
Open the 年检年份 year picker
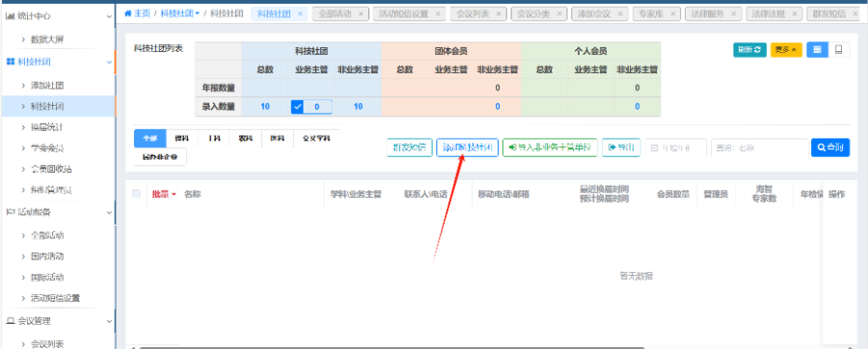point(676,148)
